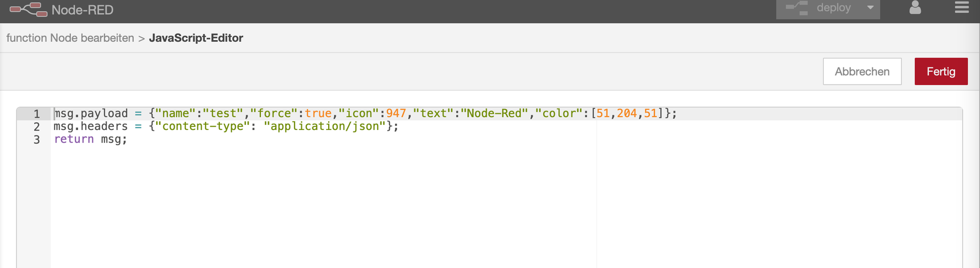Click the color value 204 in the array
This screenshot has height=268, width=980.
coord(627,113)
